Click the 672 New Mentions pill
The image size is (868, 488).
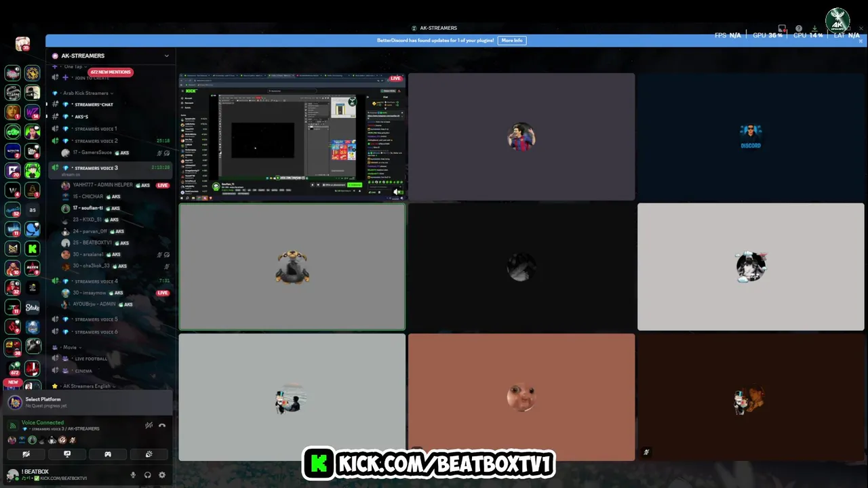coord(111,72)
